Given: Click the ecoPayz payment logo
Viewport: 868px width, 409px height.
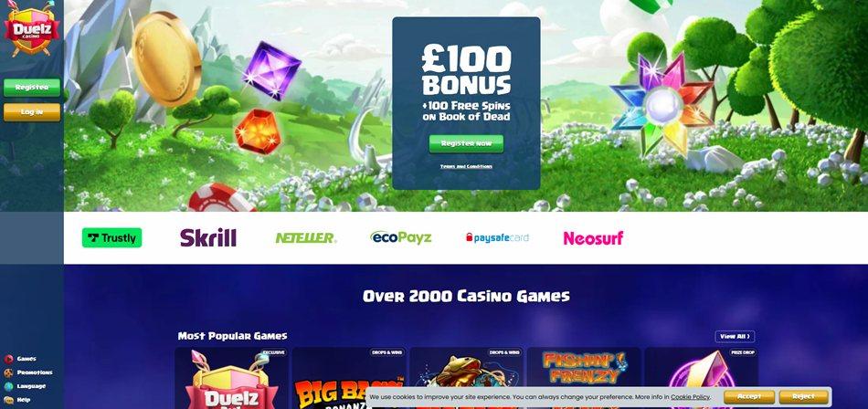Looking at the screenshot, I should point(401,238).
